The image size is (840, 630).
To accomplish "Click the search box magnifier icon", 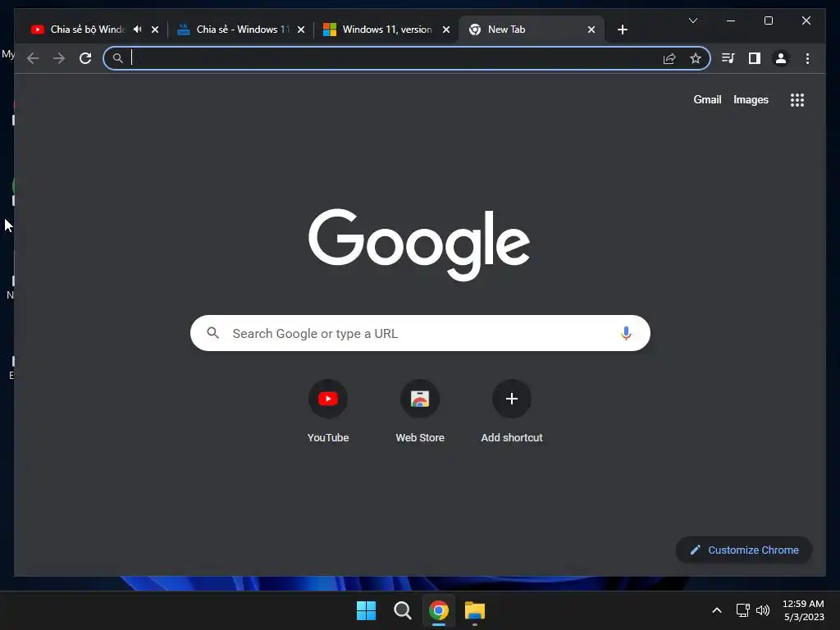I will point(212,333).
